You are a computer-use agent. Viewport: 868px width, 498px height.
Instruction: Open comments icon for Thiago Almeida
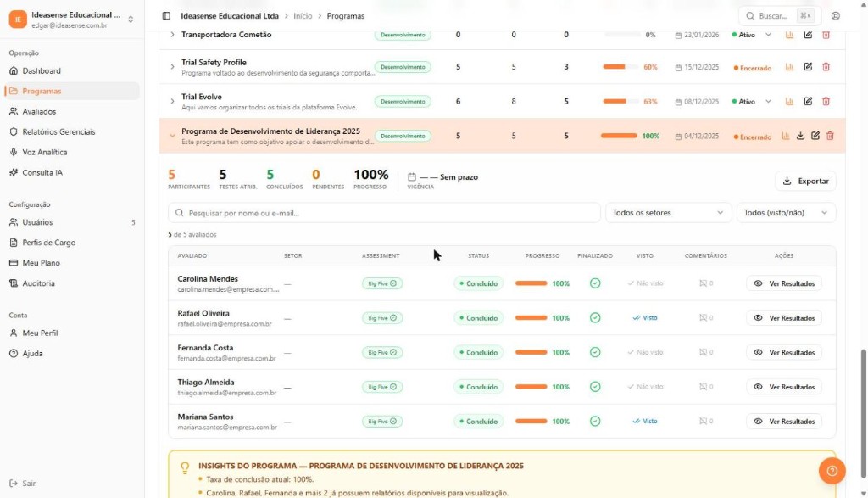tap(705, 387)
